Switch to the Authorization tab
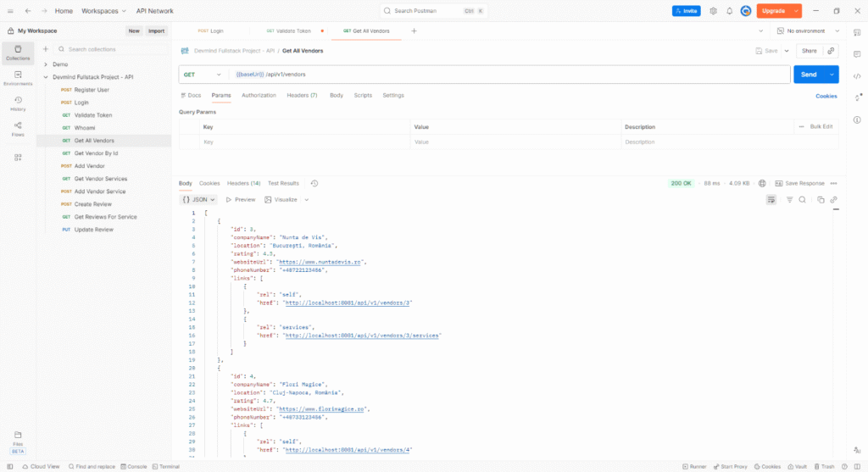 (259, 95)
